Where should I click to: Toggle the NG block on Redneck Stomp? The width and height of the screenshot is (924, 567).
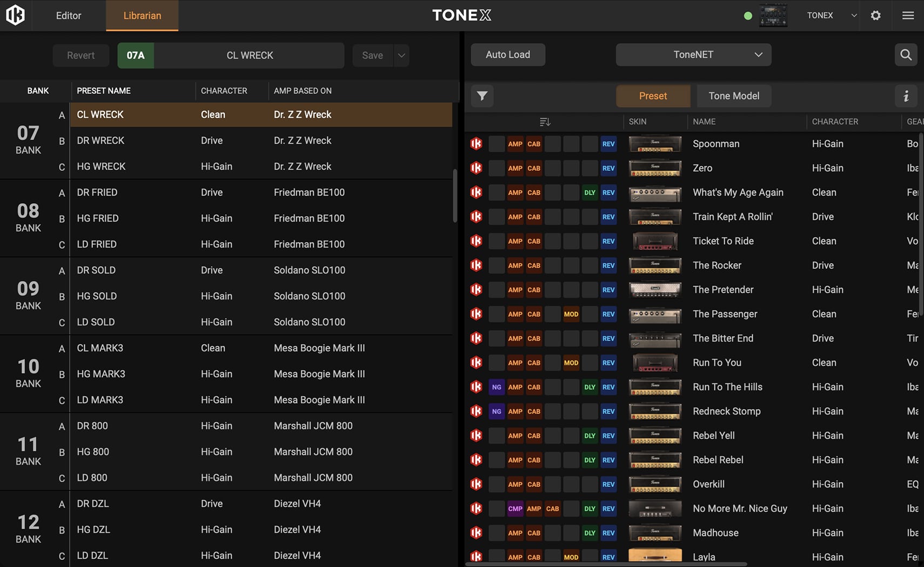pos(497,411)
